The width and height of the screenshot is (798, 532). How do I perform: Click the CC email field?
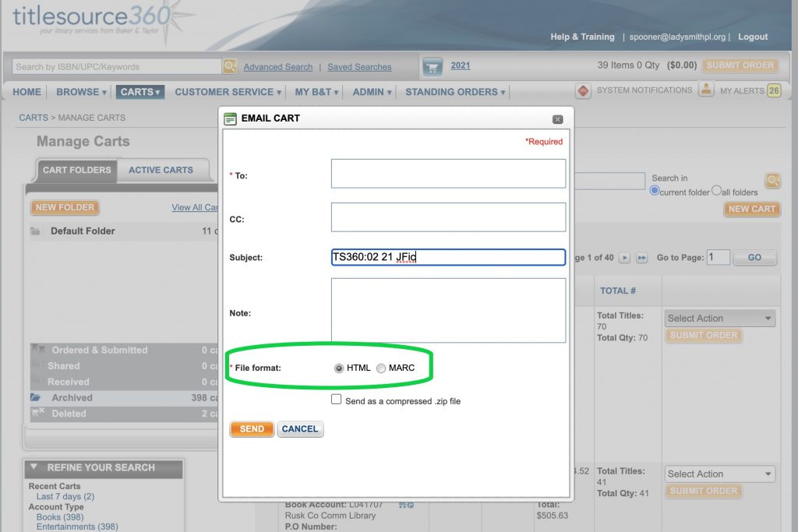click(x=448, y=217)
